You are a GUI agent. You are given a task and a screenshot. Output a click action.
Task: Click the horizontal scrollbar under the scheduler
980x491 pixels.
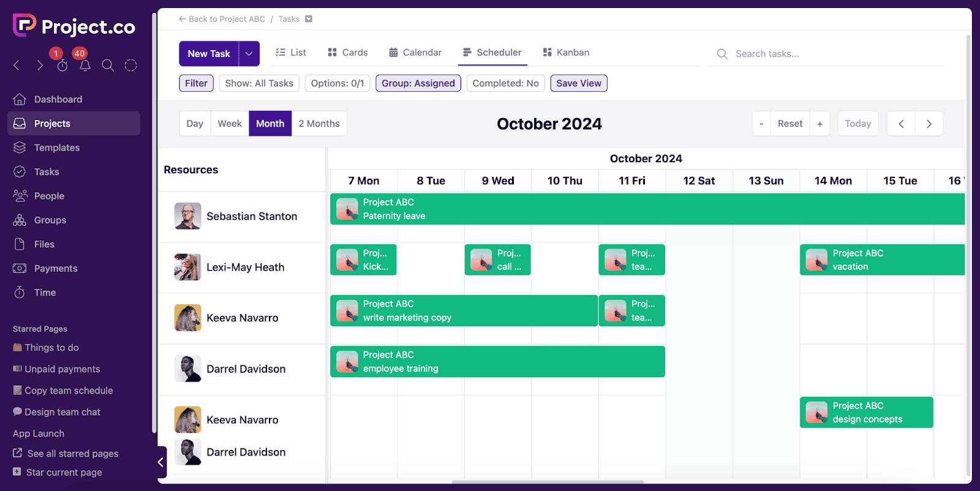click(x=548, y=482)
